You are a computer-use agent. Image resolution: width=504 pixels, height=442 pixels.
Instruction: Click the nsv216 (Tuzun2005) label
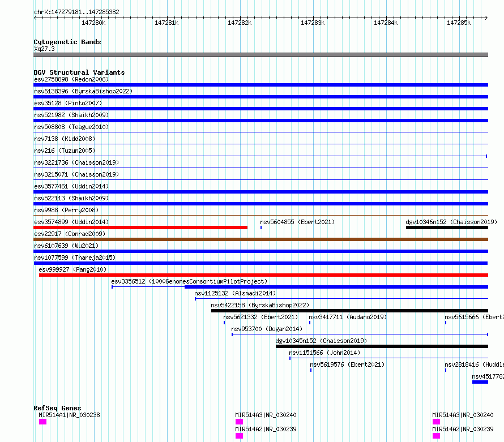click(x=65, y=151)
